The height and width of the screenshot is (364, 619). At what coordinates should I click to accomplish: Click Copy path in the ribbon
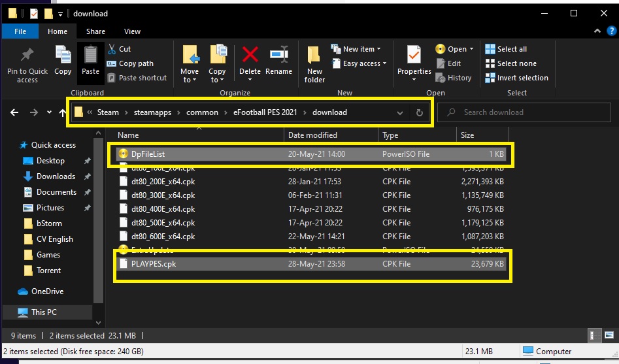pyautogui.click(x=130, y=63)
